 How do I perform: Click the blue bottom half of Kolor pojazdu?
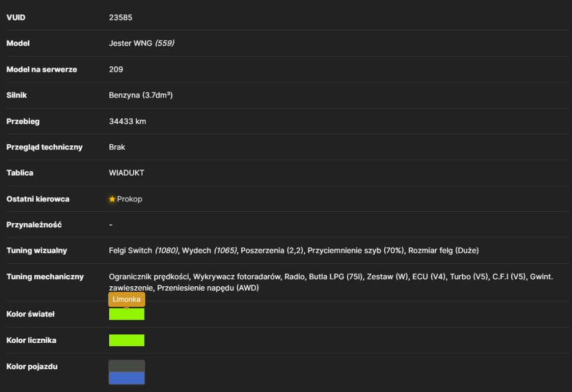pyautogui.click(x=126, y=378)
